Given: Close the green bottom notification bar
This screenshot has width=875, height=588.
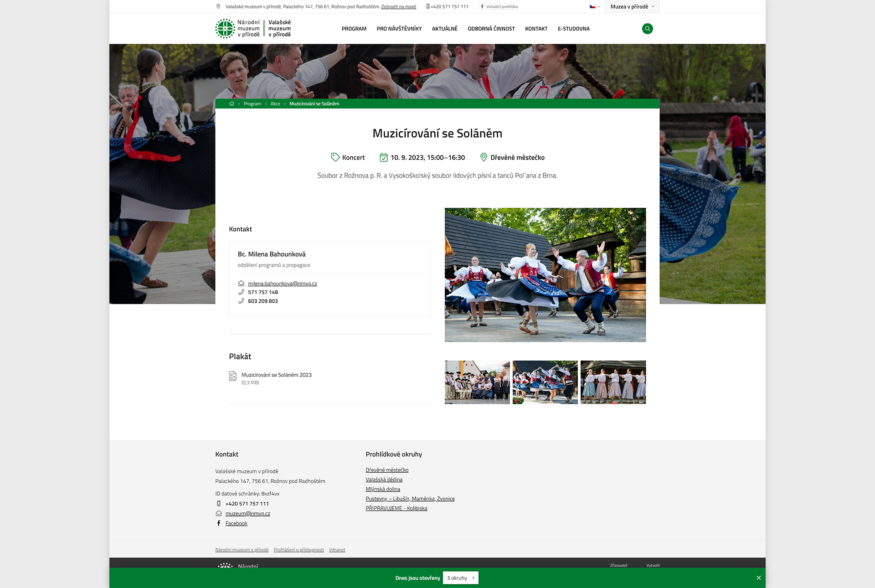Looking at the screenshot, I should tap(759, 578).
